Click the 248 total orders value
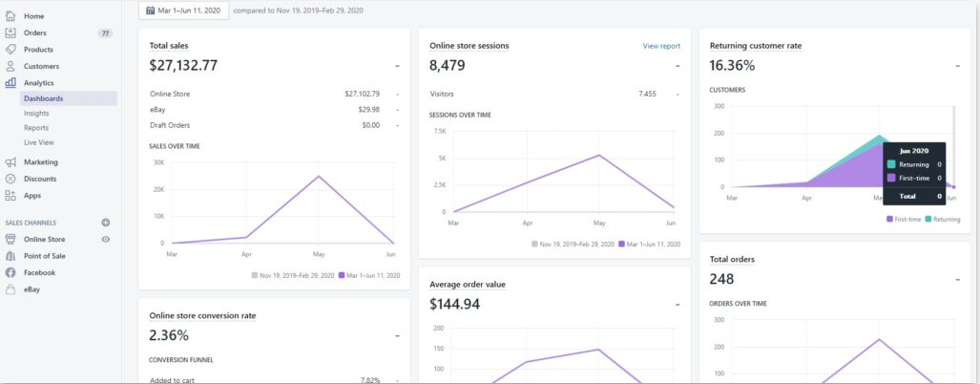Image resolution: width=980 pixels, height=384 pixels. tap(721, 279)
